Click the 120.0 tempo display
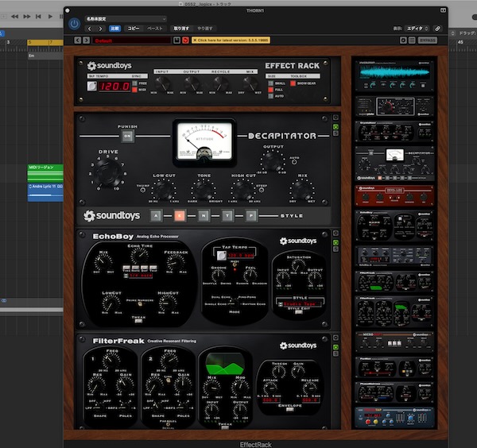This screenshot has height=448, width=477. (x=114, y=87)
